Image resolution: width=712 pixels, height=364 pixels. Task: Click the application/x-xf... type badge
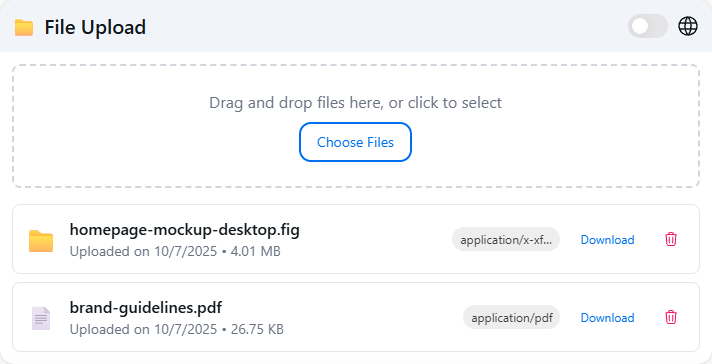tap(505, 239)
